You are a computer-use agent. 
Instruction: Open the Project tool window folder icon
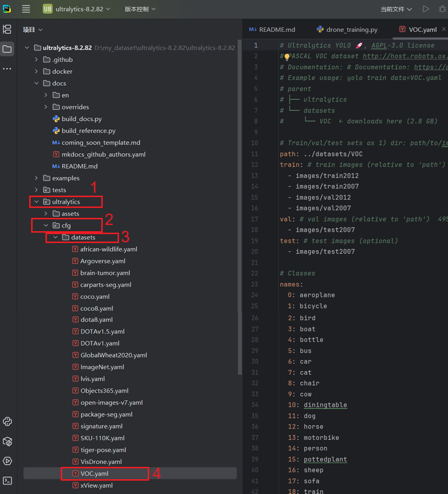coord(7,49)
